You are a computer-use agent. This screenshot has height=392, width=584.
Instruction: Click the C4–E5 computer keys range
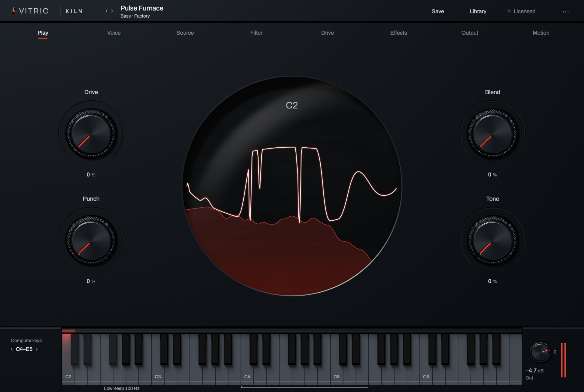(x=24, y=349)
